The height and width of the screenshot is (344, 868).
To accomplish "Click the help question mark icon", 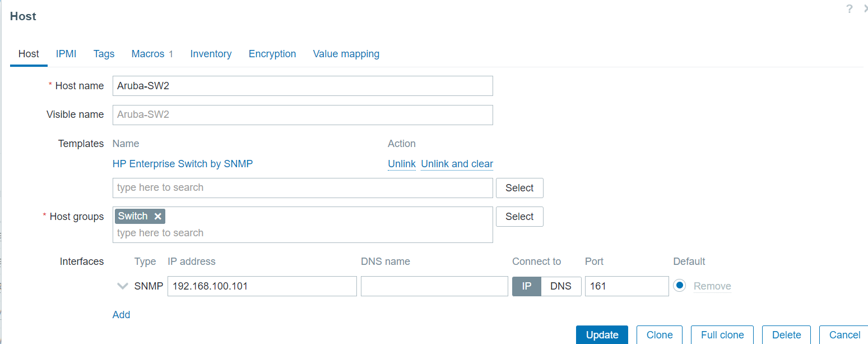I will (850, 9).
